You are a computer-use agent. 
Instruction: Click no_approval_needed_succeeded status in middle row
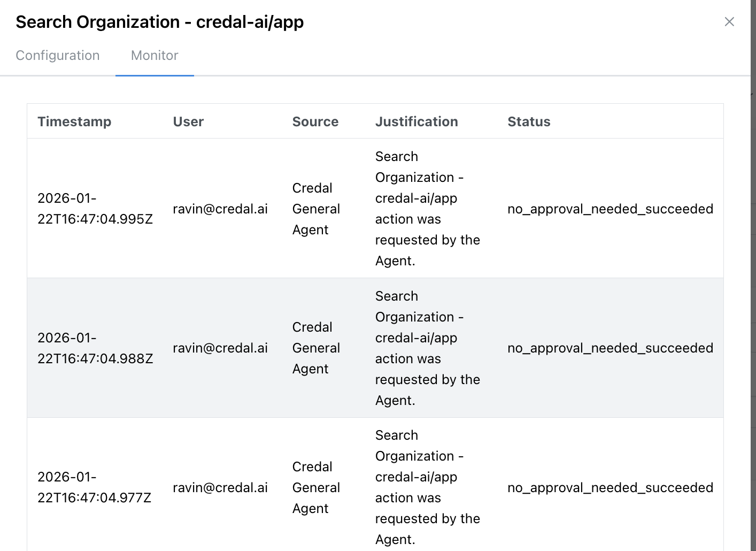[611, 348]
